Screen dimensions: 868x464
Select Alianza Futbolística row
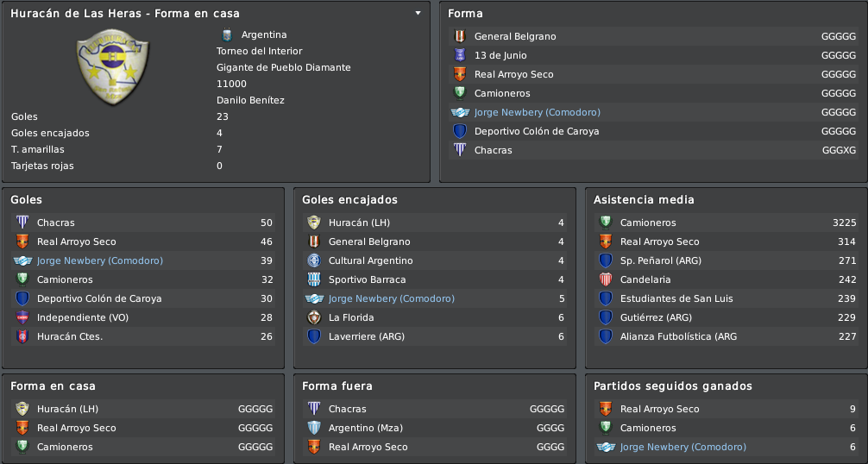[726, 336]
